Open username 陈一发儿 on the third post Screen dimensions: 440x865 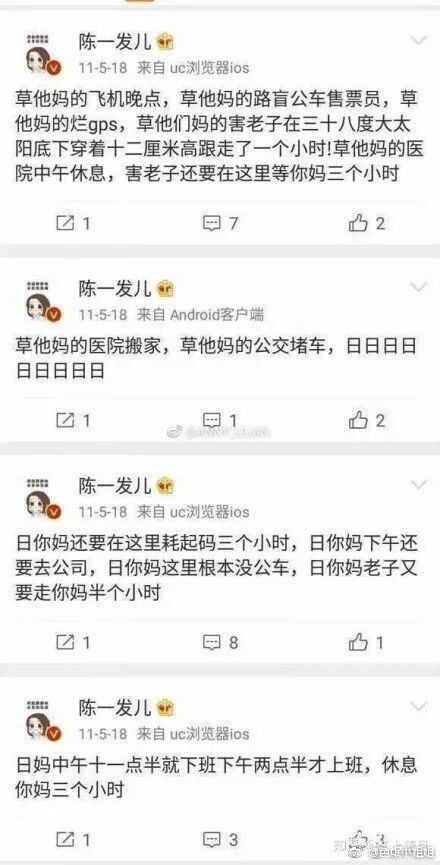pyautogui.click(x=114, y=485)
